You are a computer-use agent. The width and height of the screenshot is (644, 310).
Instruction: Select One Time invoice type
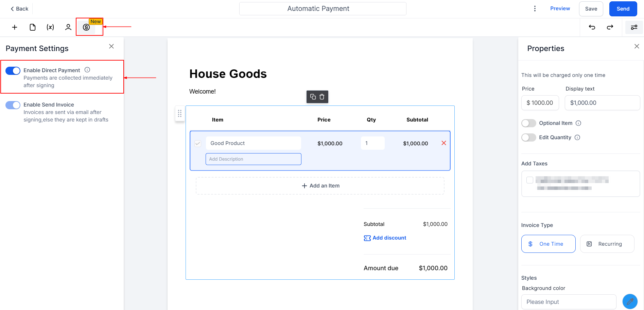(x=549, y=244)
